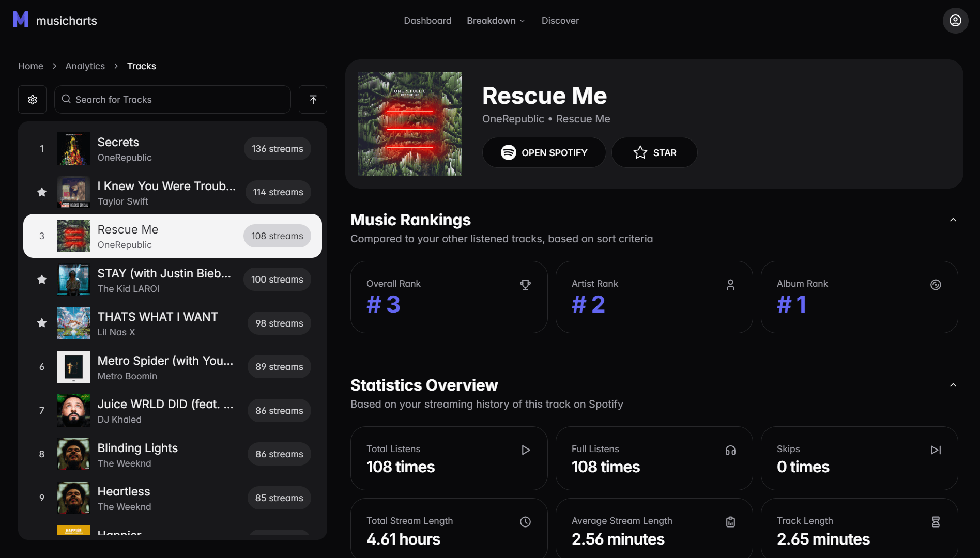Viewport: 980px width, 558px height.
Task: Open track list settings gear
Action: 33,100
